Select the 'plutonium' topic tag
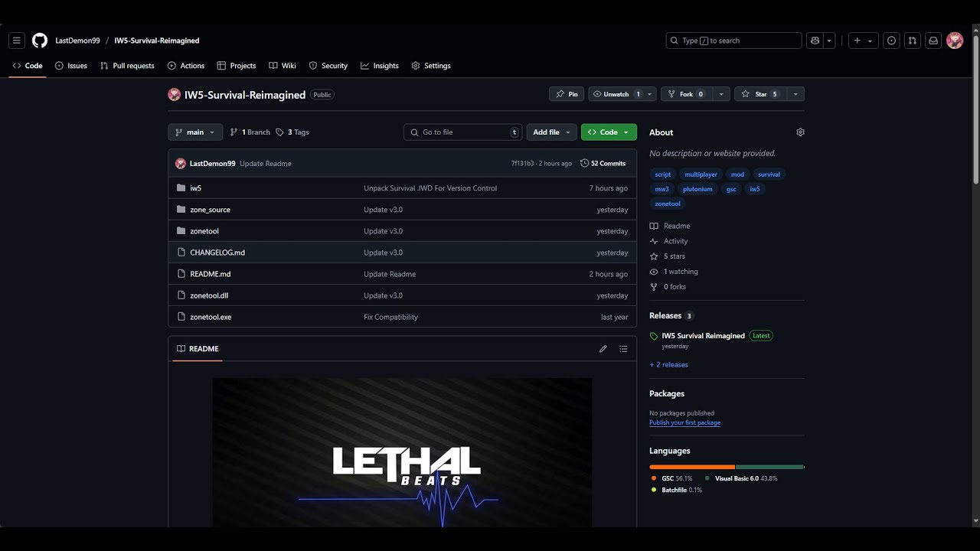The image size is (980, 551). point(697,189)
